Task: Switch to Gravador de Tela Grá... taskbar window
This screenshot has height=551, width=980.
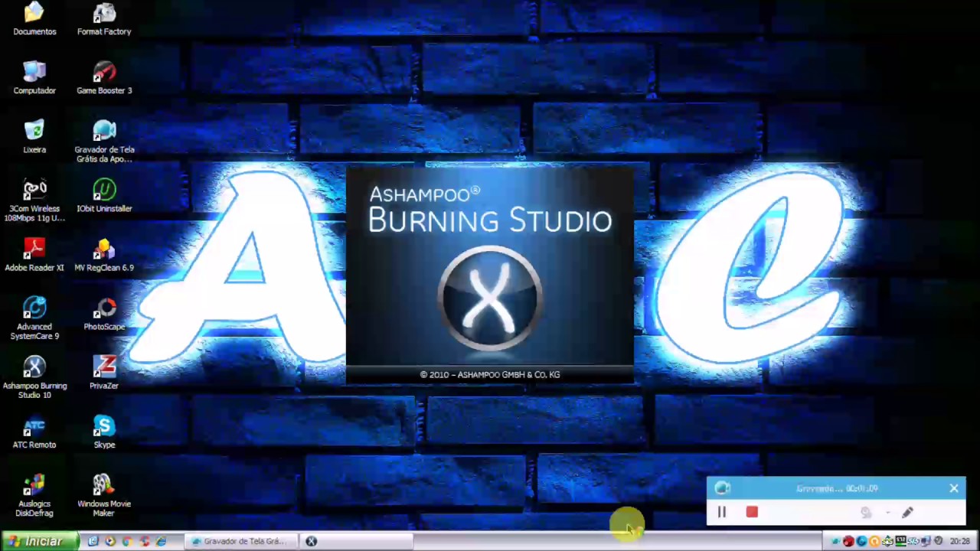Action: click(x=240, y=541)
